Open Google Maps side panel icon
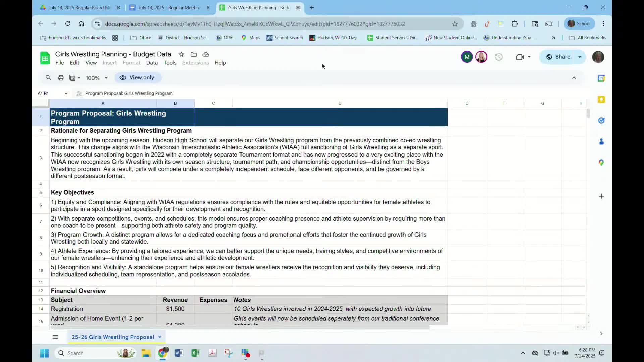 (601, 163)
